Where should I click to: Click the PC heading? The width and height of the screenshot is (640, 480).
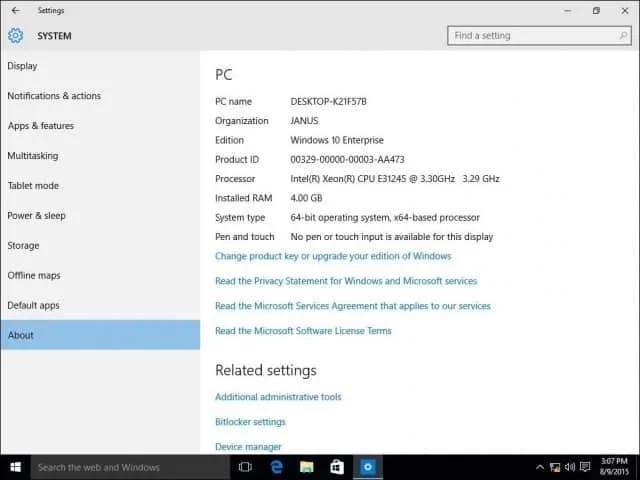point(224,75)
